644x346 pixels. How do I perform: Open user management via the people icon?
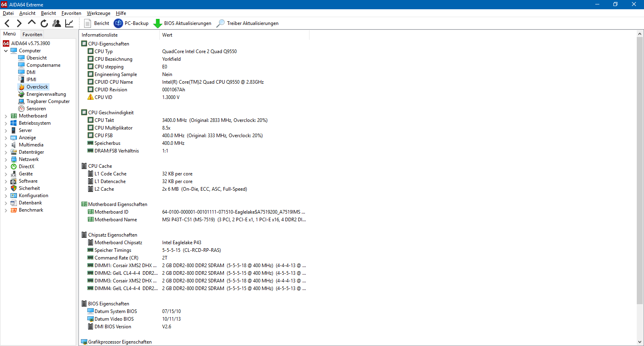click(57, 23)
